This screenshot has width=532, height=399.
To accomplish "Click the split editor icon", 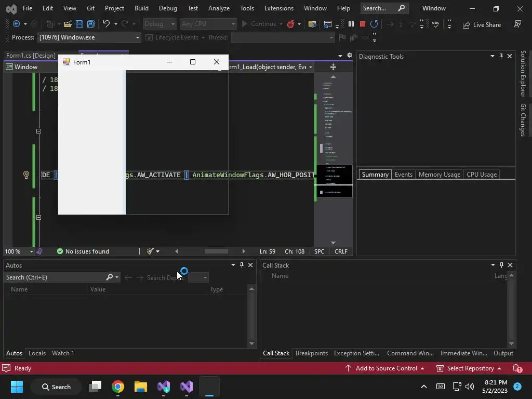I will click(x=333, y=67).
